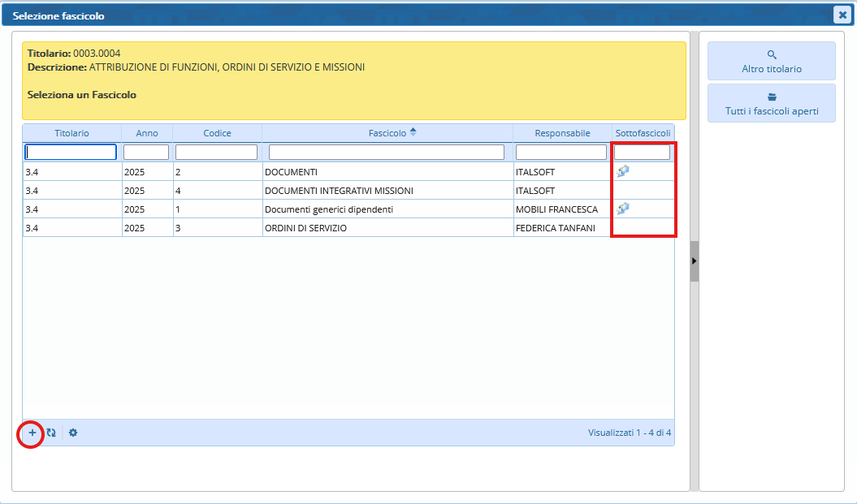Select the DOCUMENTI INTEGRATIVI MISSIONI row
Viewport: 857px width, 504px height.
tap(339, 191)
